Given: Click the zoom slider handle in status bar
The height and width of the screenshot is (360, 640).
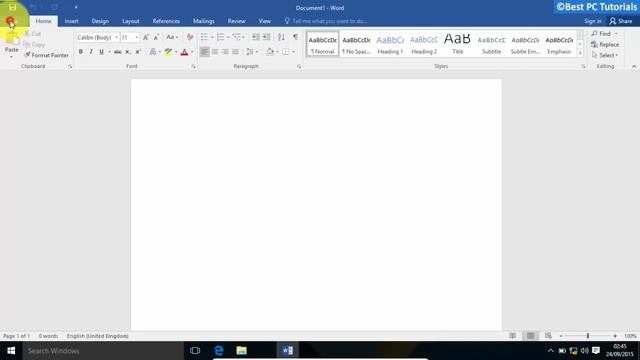Looking at the screenshot, I should click(588, 336).
